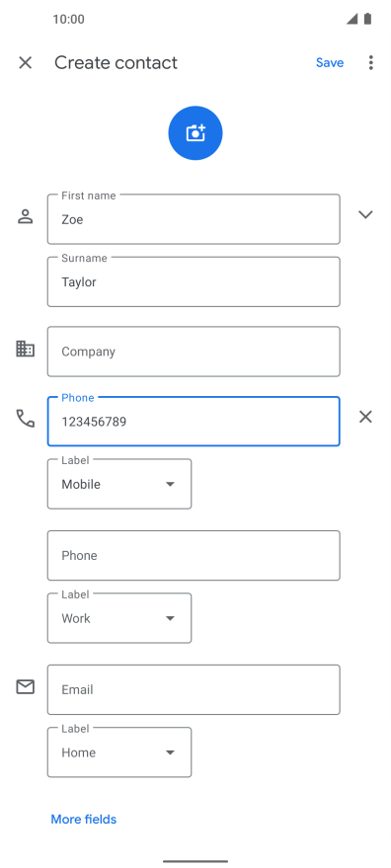Open the Work phone label dropdown
Image resolution: width=391 pixels, height=868 pixels.
click(x=119, y=618)
